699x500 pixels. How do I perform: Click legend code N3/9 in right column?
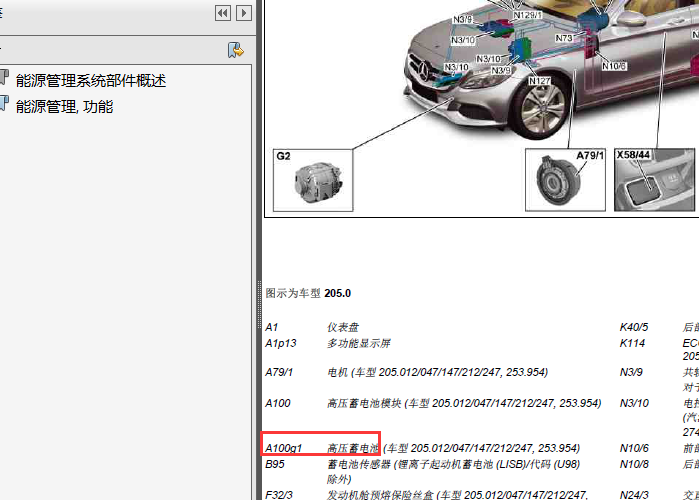pyautogui.click(x=631, y=372)
